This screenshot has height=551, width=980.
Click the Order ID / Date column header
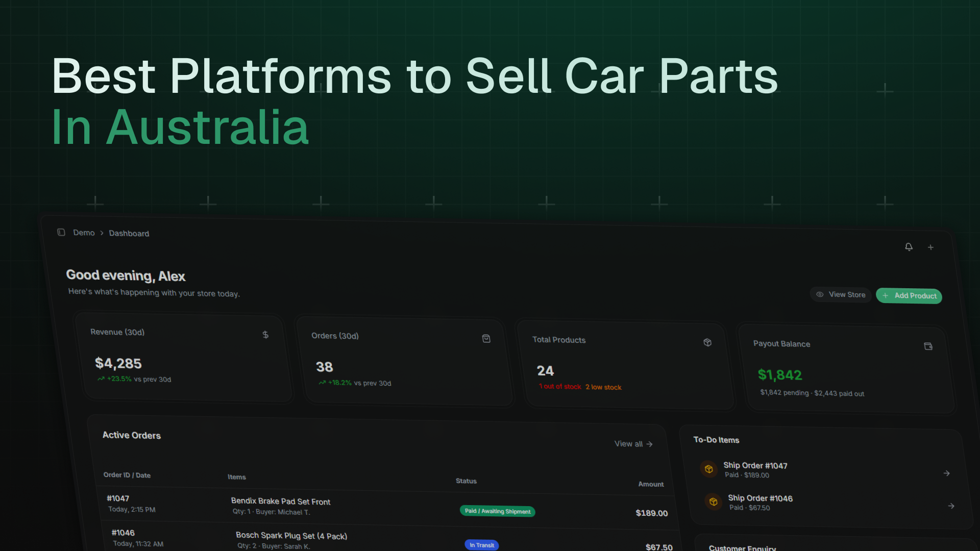click(127, 475)
